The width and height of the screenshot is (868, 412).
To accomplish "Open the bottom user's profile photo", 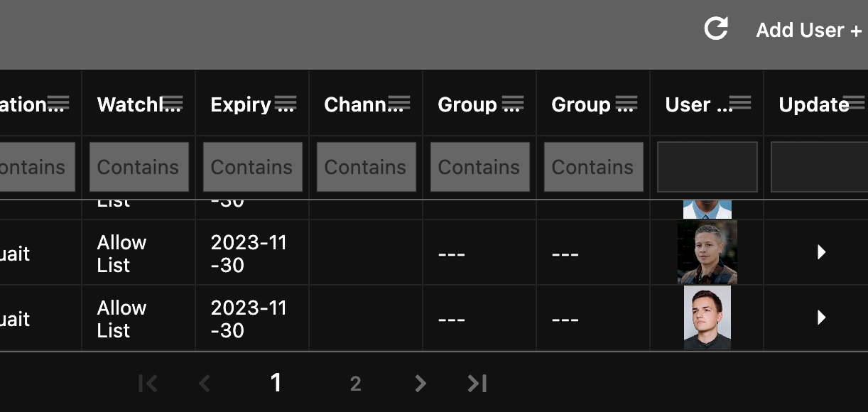I will (707, 318).
